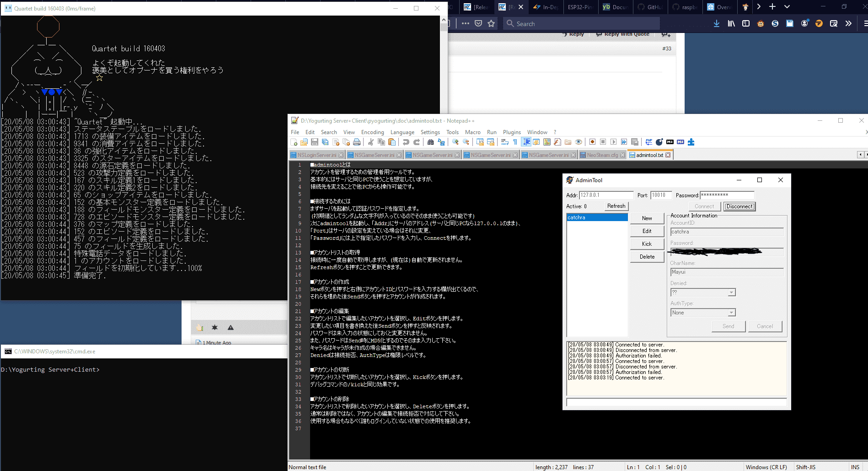Click Refresh button in AdminTool
The width and height of the screenshot is (868, 471).
pos(616,206)
